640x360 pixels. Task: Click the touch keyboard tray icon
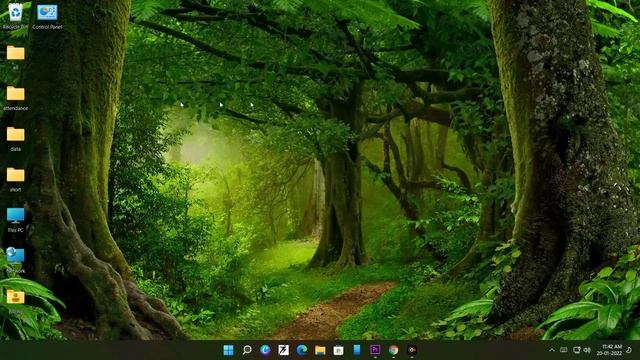tap(564, 350)
